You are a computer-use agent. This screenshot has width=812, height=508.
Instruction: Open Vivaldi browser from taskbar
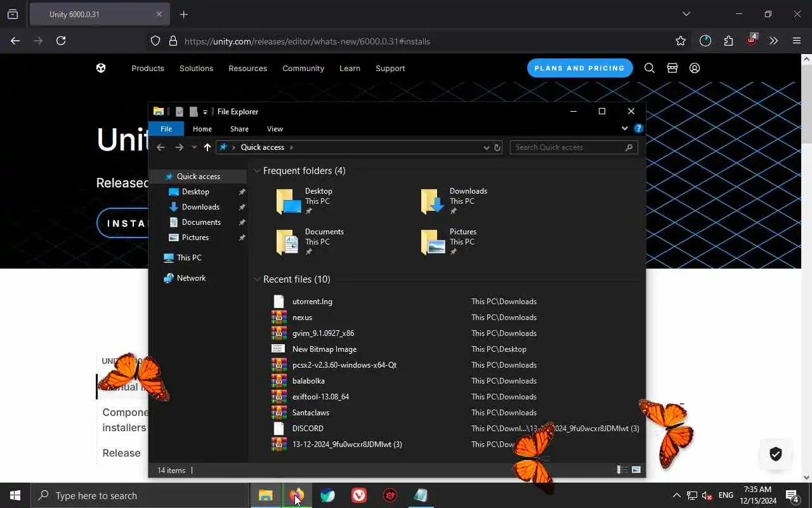(x=359, y=495)
